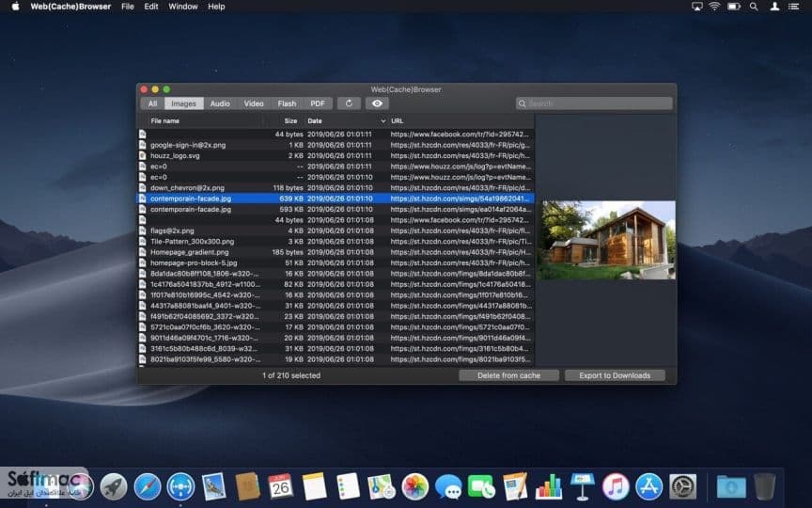This screenshot has width=812, height=508.
Task: Open Maps app in the dock
Action: [382, 486]
